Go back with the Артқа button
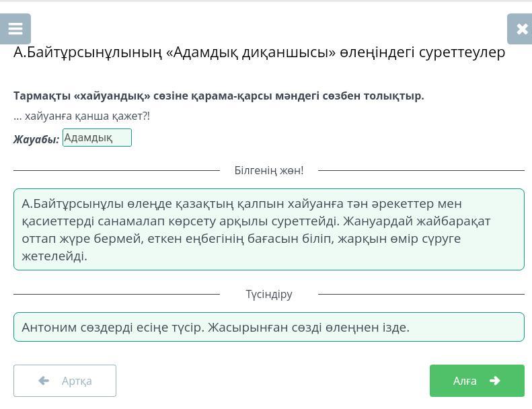 point(65,381)
